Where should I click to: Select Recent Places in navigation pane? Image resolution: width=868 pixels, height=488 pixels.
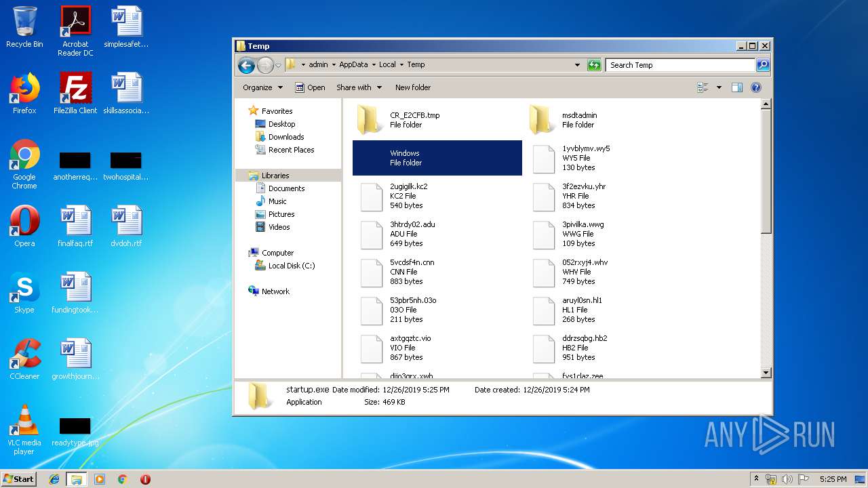[291, 150]
